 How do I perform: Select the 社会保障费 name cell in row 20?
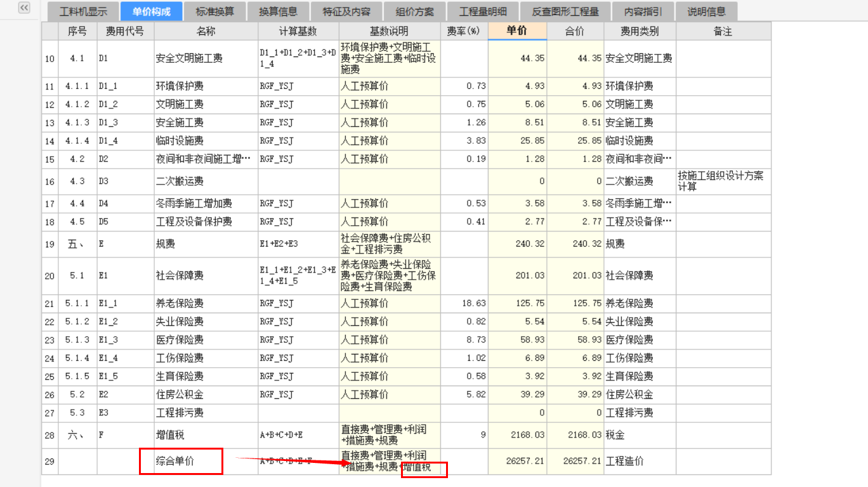point(206,276)
